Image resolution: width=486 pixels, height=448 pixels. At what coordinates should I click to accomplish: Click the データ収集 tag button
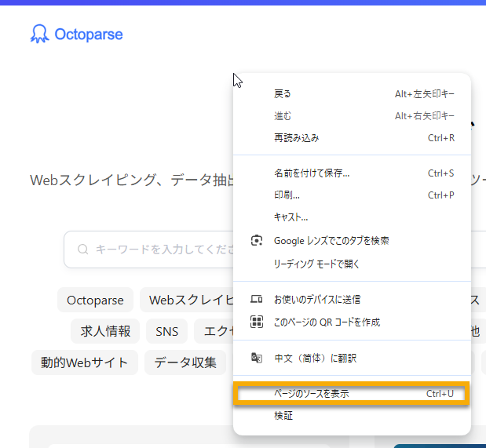click(x=185, y=362)
